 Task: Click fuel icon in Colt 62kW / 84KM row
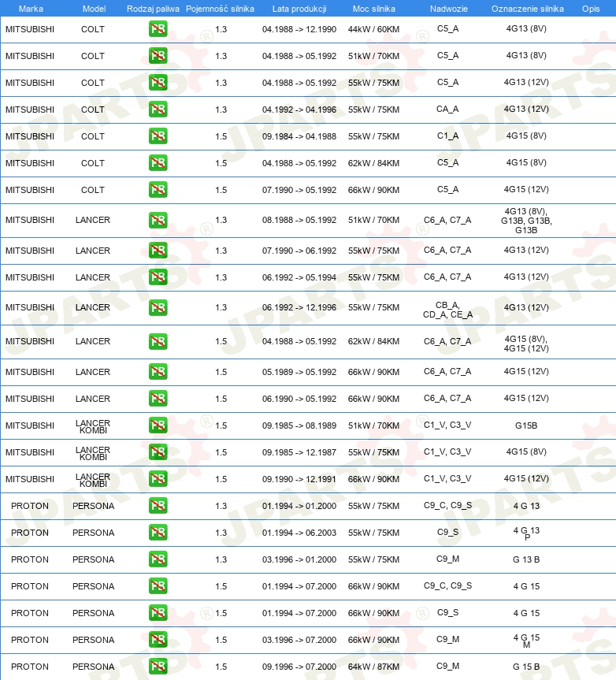158,163
